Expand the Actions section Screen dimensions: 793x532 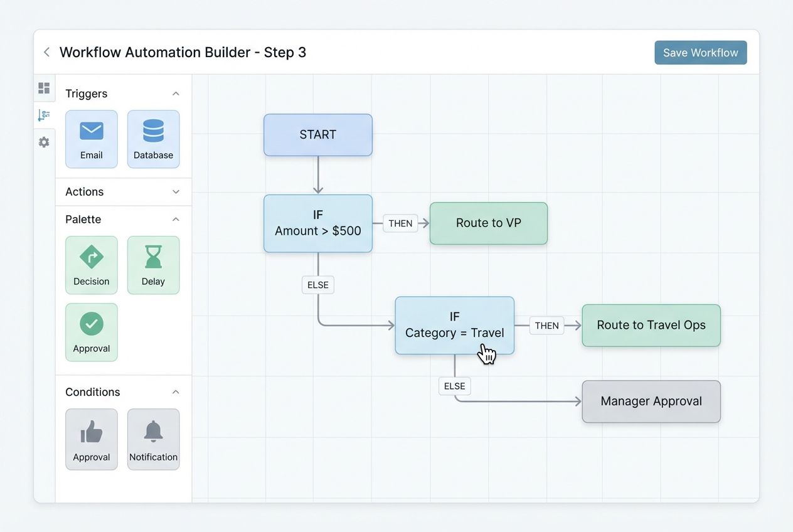pos(176,191)
